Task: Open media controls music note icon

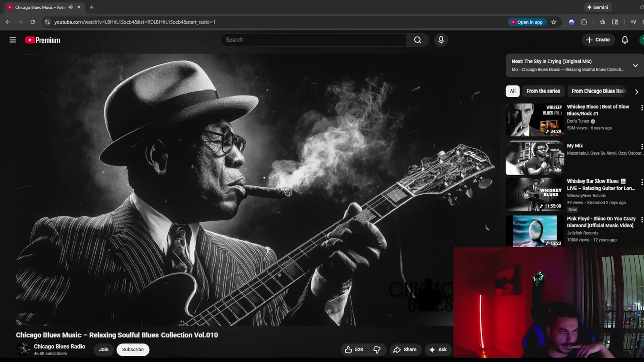Action: tap(634, 22)
